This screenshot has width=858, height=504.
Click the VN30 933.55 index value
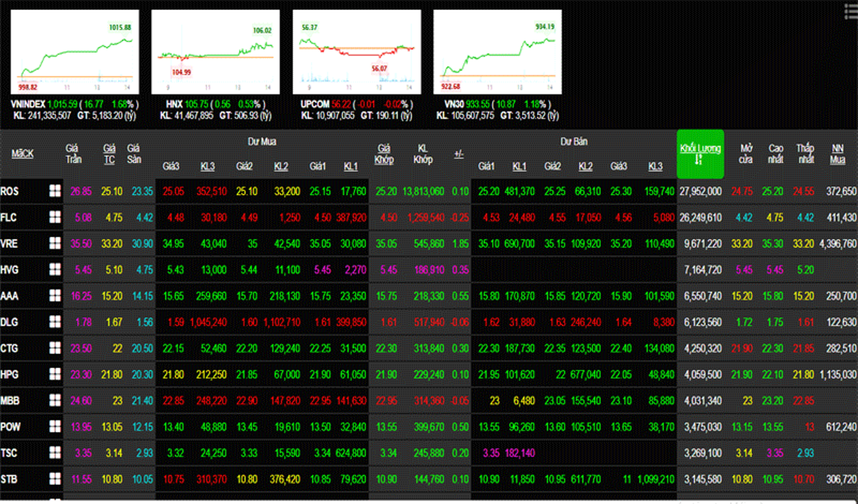478,104
